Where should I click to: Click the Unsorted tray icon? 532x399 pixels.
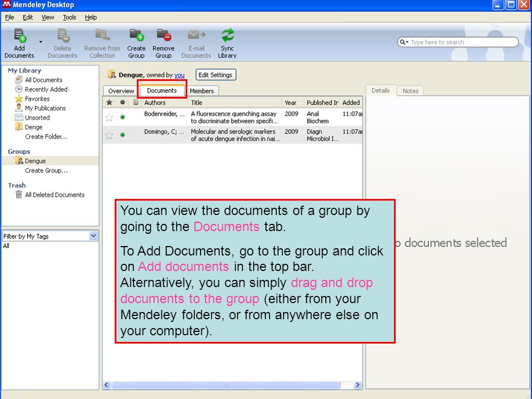[19, 117]
